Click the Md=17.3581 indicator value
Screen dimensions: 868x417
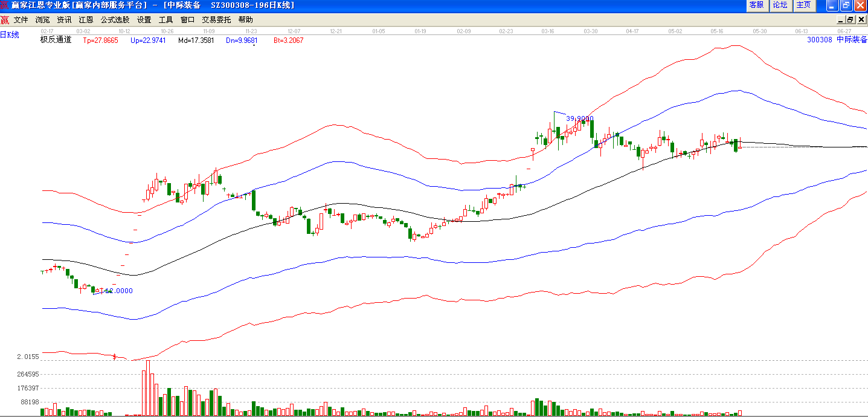click(x=196, y=40)
